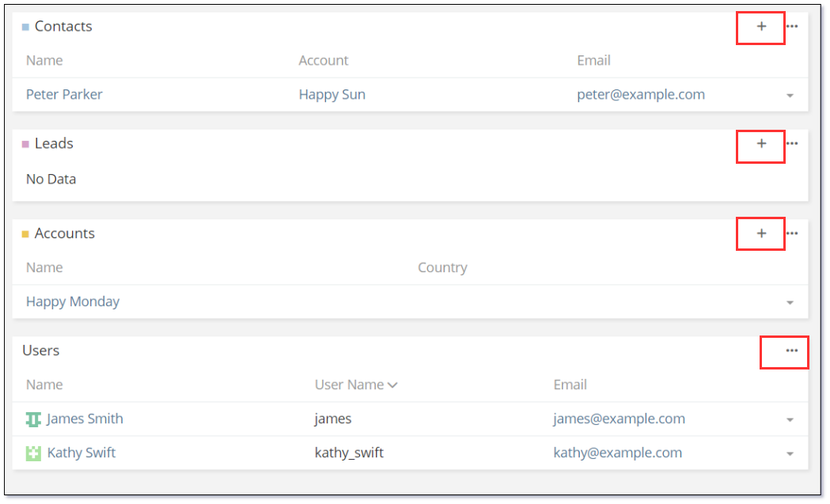830x504 pixels.
Task: Open the Accounts panel three-dot menu
Action: pyautogui.click(x=792, y=233)
